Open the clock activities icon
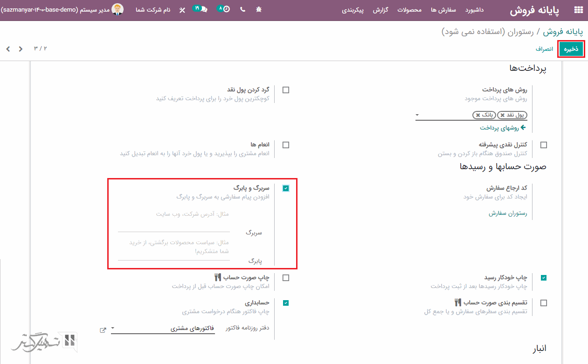Viewport: 588px width, 364px height. 224,9
